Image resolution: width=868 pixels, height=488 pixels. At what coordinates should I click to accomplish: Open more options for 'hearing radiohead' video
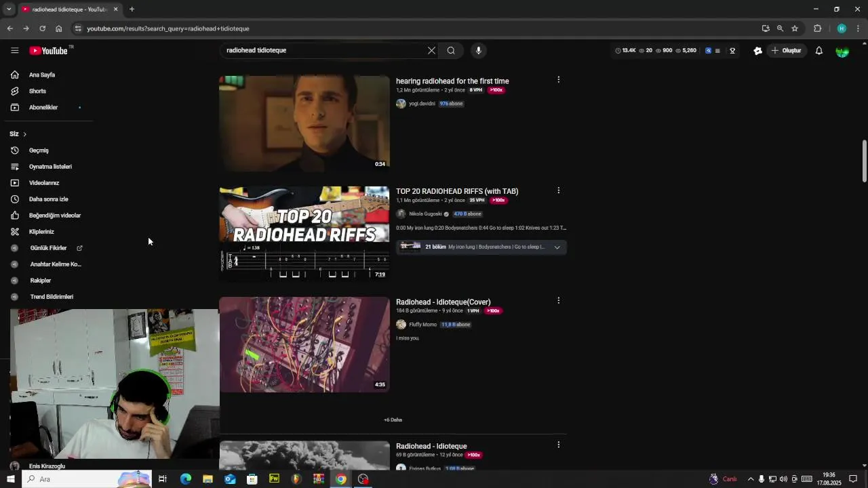tap(558, 79)
